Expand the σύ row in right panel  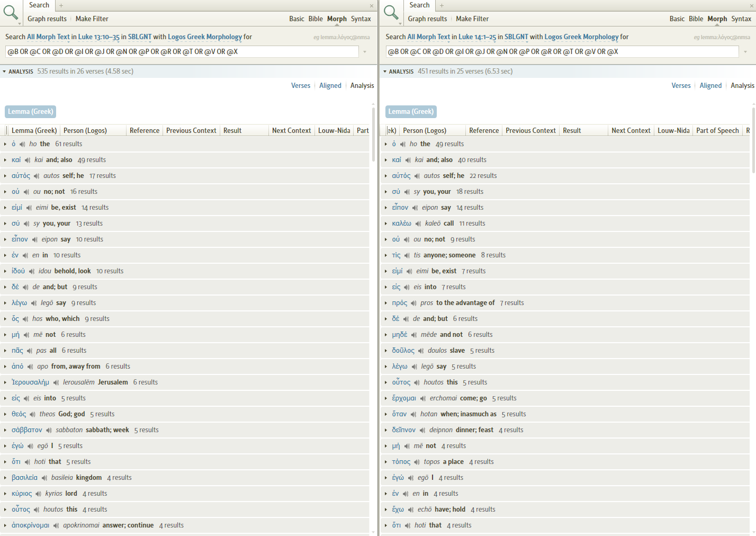pos(386,192)
